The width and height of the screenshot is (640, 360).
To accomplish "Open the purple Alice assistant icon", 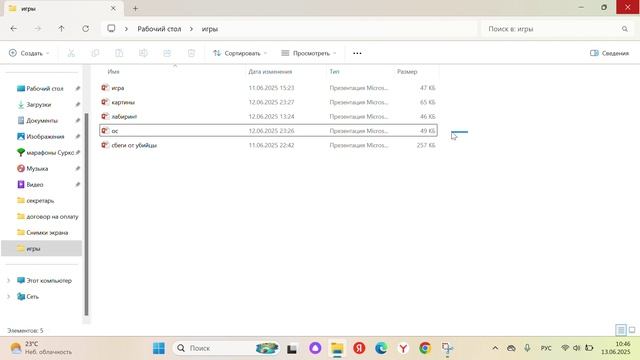I will (x=315, y=348).
